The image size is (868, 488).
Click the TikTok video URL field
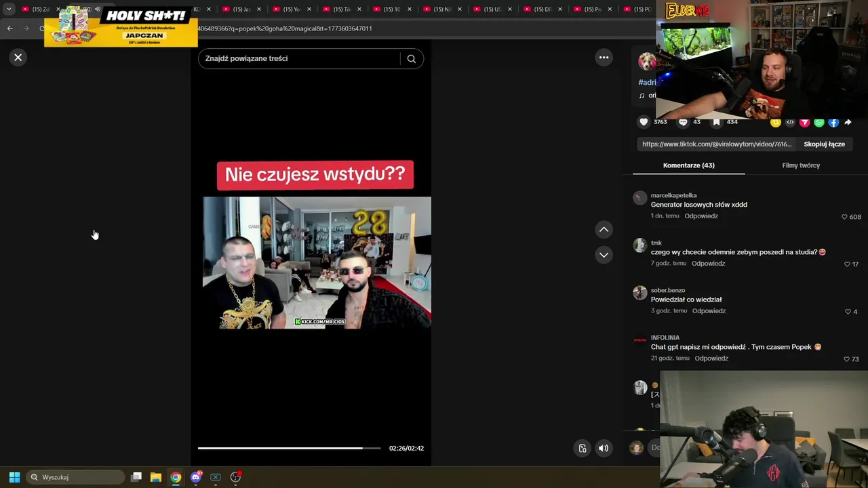tap(716, 144)
